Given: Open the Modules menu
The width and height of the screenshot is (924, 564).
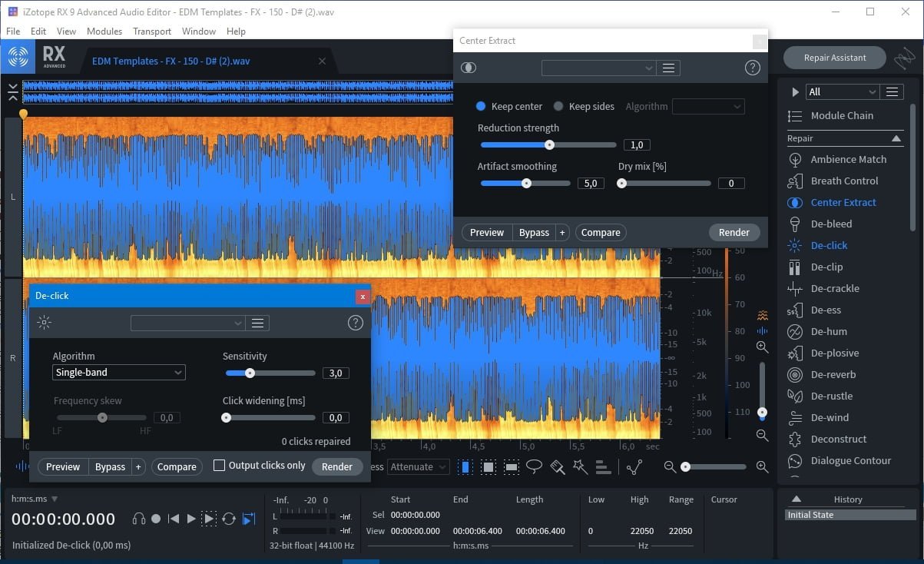Looking at the screenshot, I should tap(104, 32).
